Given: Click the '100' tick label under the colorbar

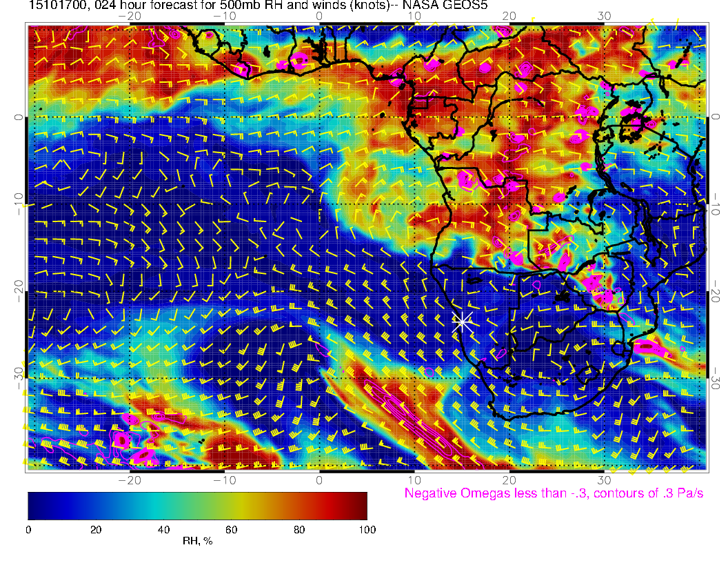Looking at the screenshot, I should pyautogui.click(x=367, y=530).
